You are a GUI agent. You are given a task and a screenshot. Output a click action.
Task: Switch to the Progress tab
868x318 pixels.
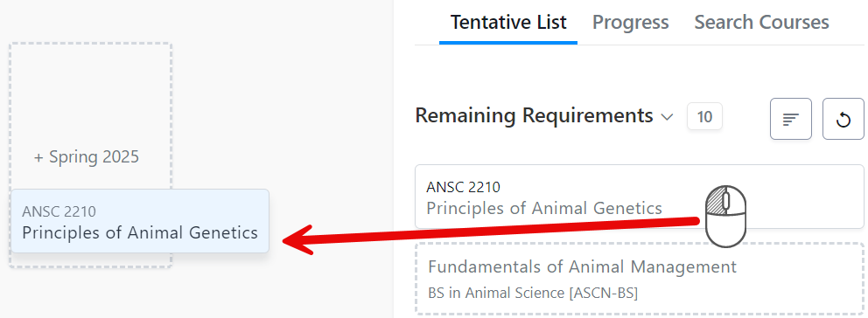pyautogui.click(x=631, y=22)
